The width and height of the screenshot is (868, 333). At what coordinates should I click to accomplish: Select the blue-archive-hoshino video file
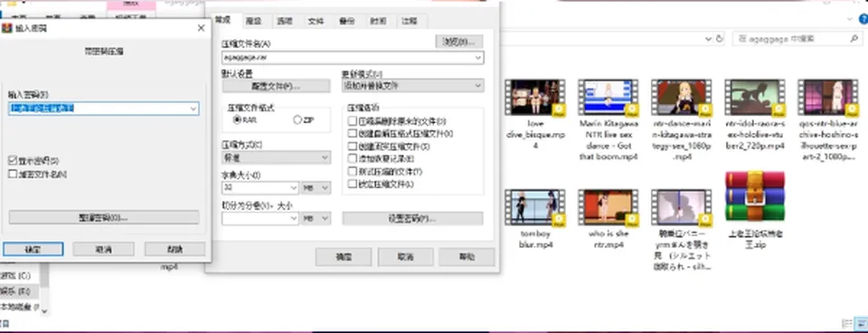tap(827, 120)
